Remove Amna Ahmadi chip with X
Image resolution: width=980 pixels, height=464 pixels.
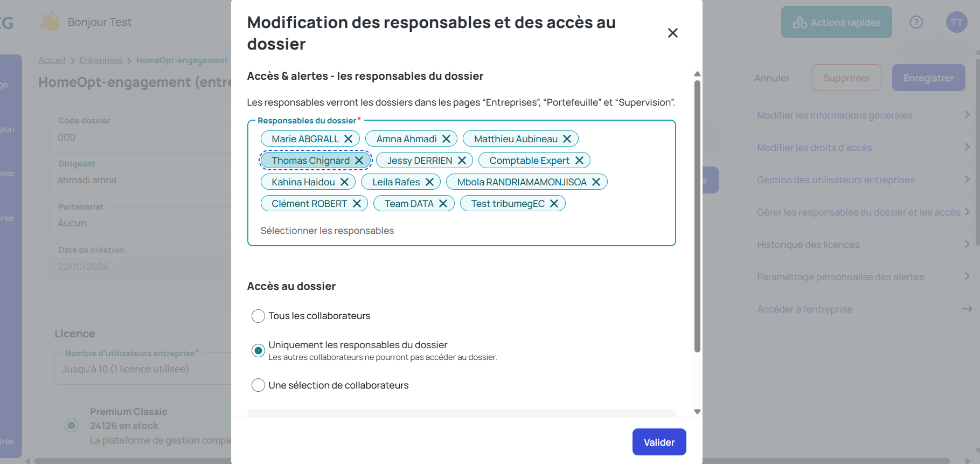click(446, 139)
